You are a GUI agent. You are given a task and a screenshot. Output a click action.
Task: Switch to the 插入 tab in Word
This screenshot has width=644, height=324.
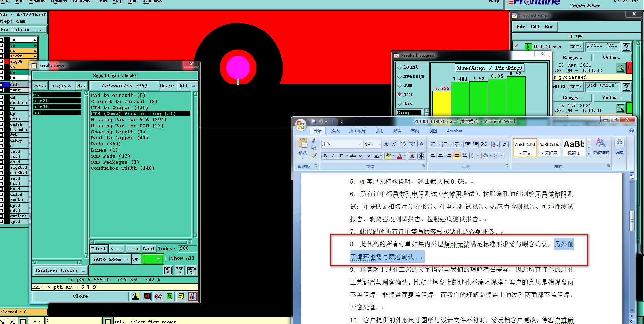click(335, 131)
